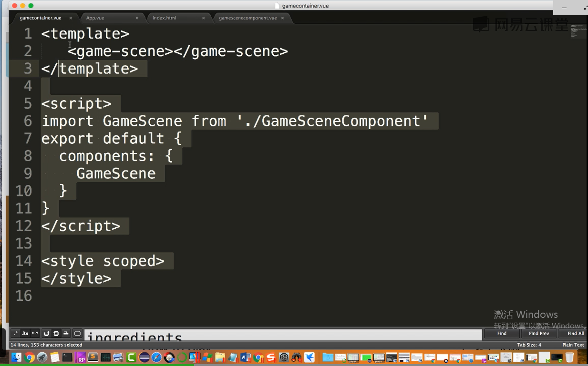588x366 pixels.
Task: Click line number 6 in the gutter
Action: click(x=28, y=121)
